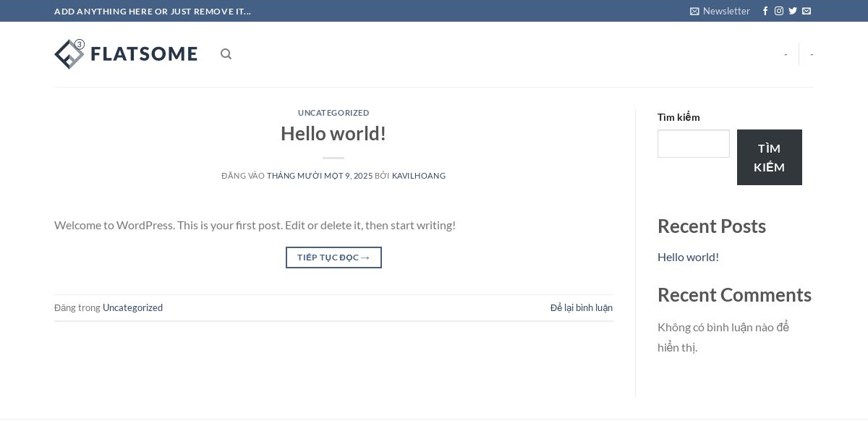Click the post date link

click(x=320, y=176)
